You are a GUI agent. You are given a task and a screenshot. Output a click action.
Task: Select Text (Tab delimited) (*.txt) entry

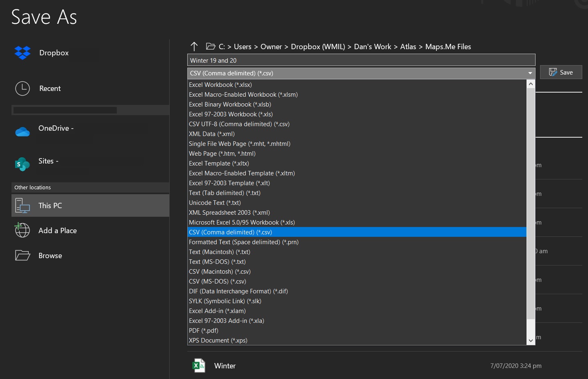(225, 193)
